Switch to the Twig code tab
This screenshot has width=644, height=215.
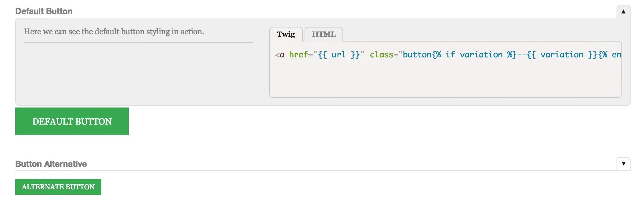pyautogui.click(x=286, y=34)
